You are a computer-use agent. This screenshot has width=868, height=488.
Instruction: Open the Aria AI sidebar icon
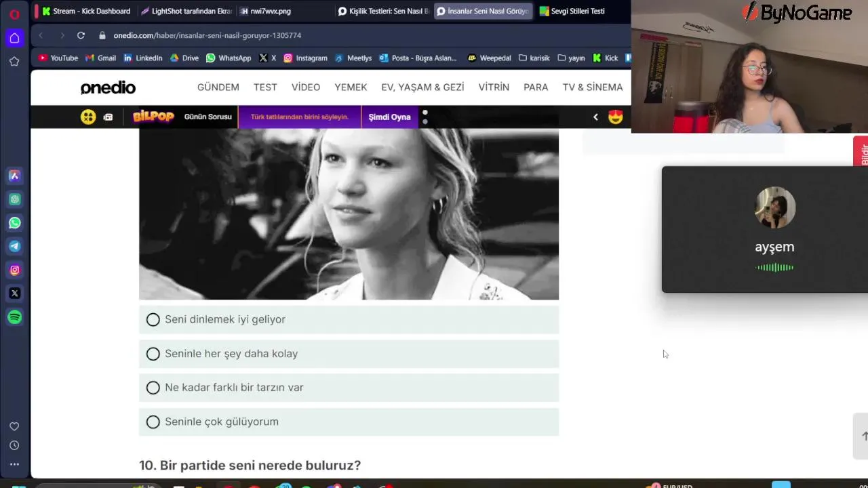(x=14, y=176)
